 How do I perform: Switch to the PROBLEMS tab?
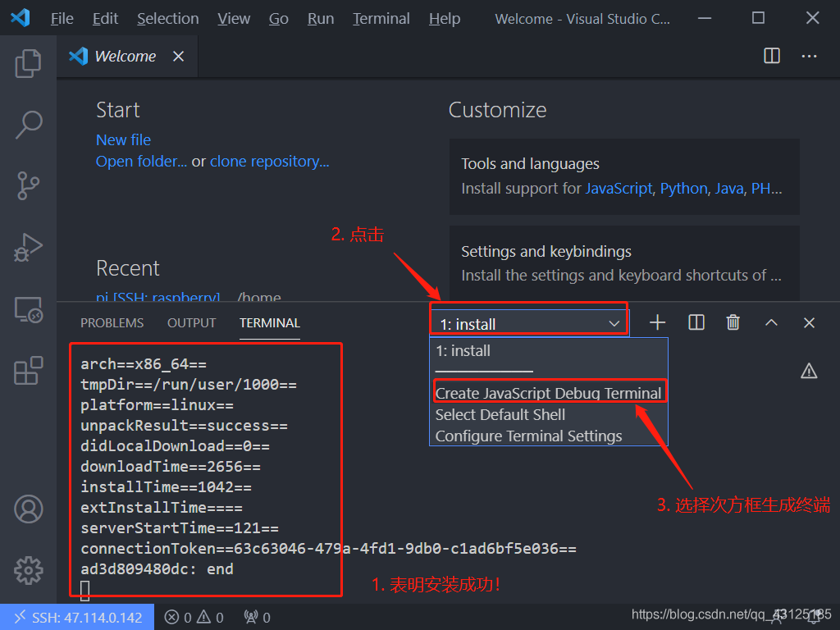pyautogui.click(x=112, y=323)
